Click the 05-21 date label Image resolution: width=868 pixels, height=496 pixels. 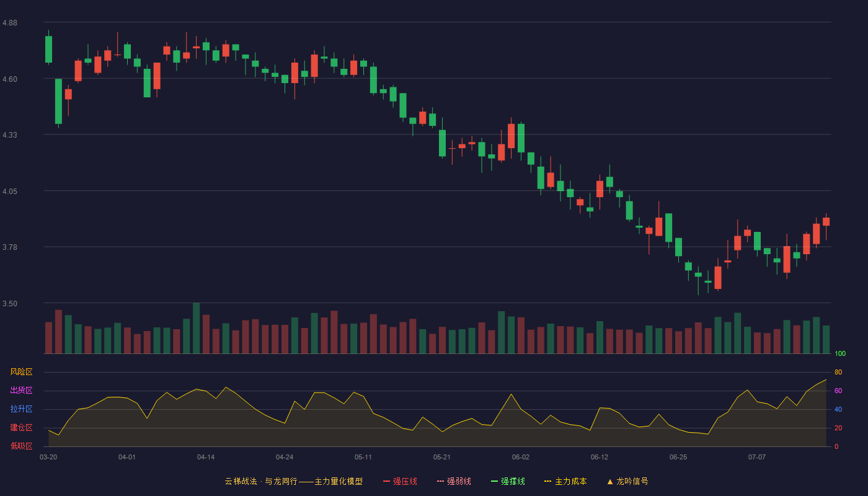pos(442,457)
